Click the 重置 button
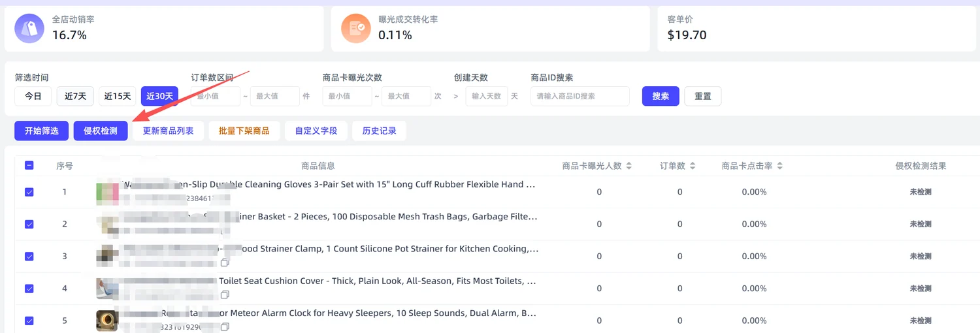 [703, 96]
